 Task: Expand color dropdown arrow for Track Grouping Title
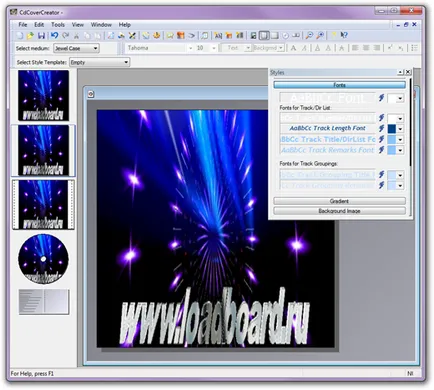click(400, 175)
